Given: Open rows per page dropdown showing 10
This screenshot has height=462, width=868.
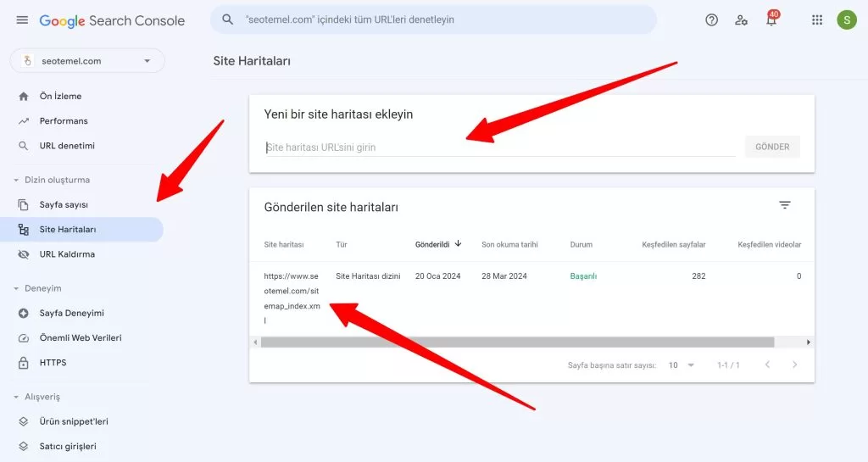Looking at the screenshot, I should pyautogui.click(x=682, y=365).
